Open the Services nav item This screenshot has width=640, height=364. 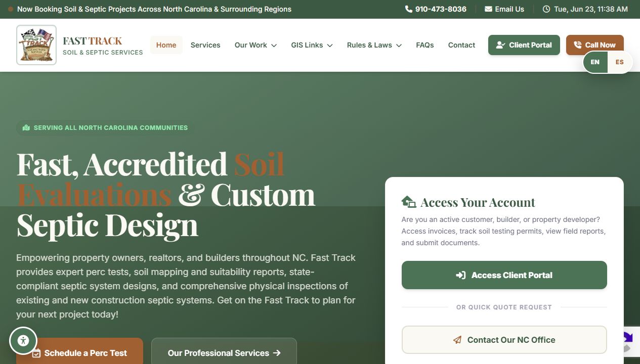tap(205, 45)
